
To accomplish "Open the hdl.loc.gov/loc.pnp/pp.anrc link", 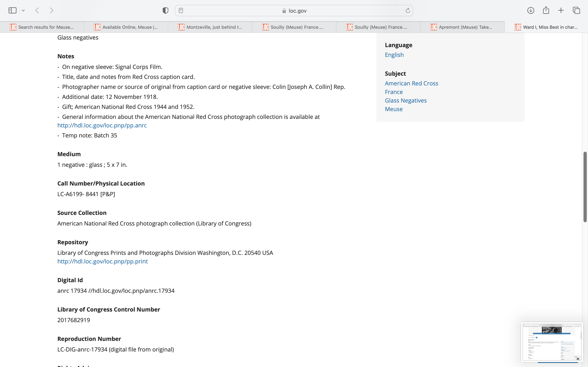I will coord(102,125).
